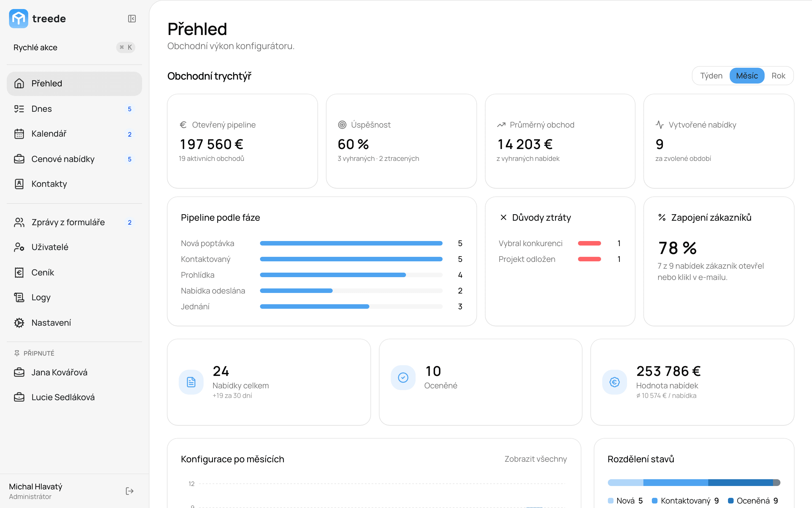Open Cenové nabídky page
Viewport: 812px width, 508px height.
pos(74,159)
